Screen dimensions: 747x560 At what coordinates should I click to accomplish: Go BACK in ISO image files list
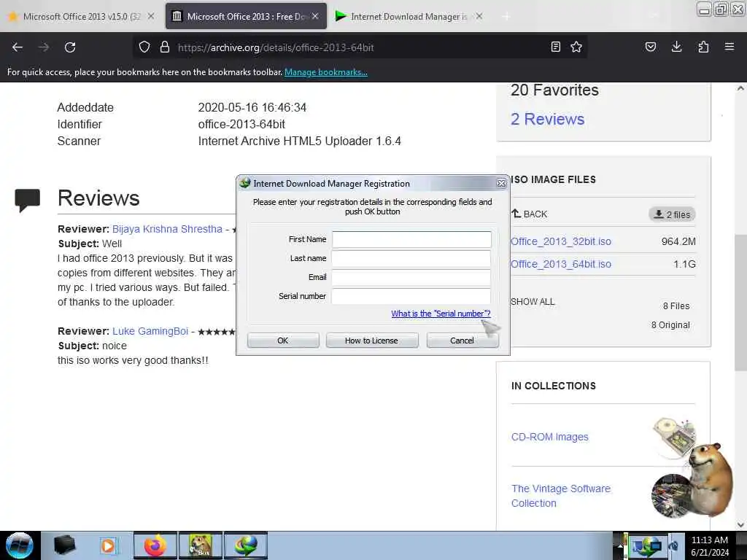pyautogui.click(x=530, y=214)
